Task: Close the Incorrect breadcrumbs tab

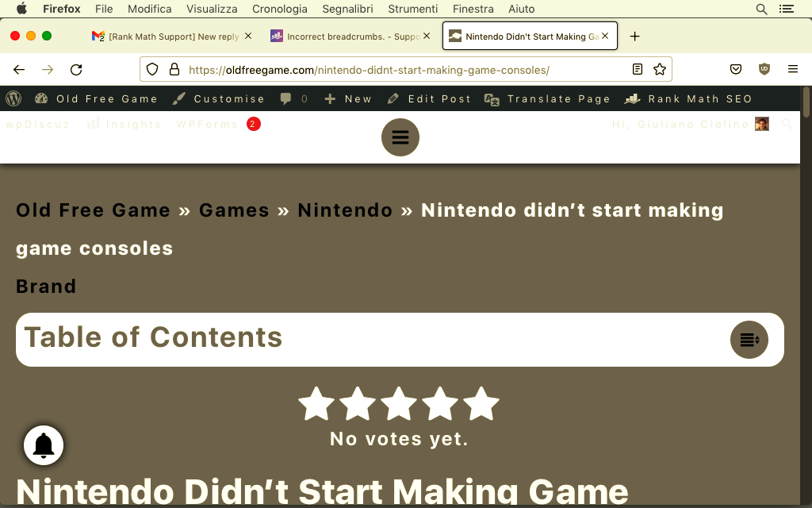Action: pyautogui.click(x=426, y=36)
